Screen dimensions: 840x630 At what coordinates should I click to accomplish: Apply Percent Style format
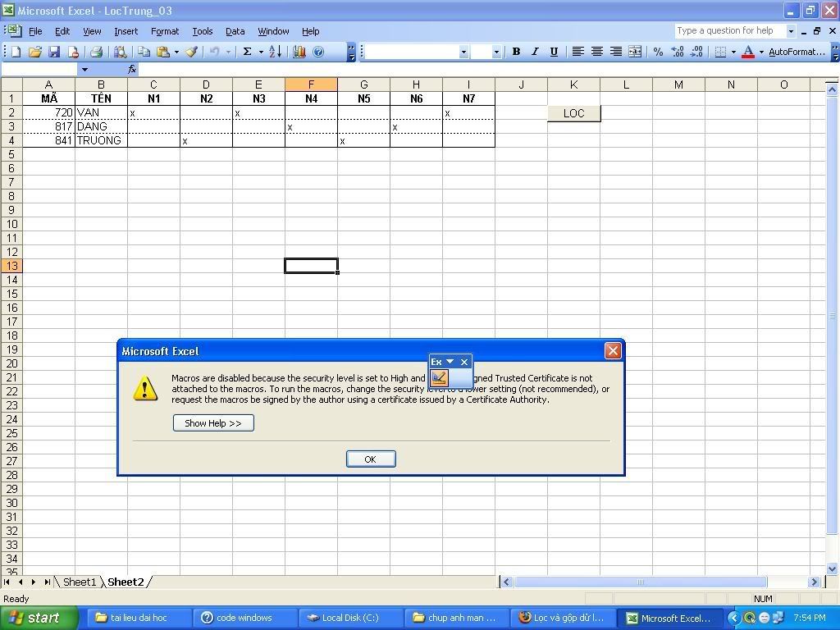click(x=659, y=52)
